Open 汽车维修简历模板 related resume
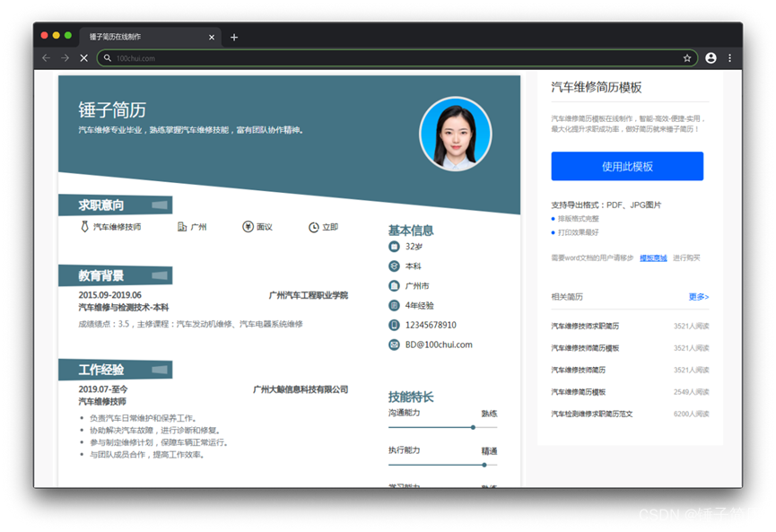 pyautogui.click(x=578, y=392)
